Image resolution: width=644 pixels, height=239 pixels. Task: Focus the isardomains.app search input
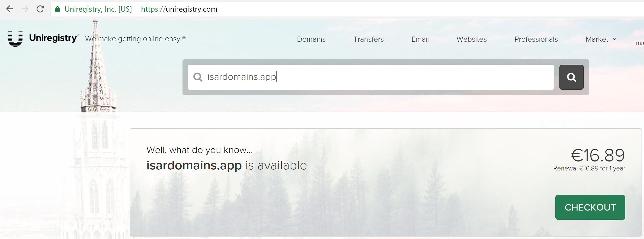point(371,77)
